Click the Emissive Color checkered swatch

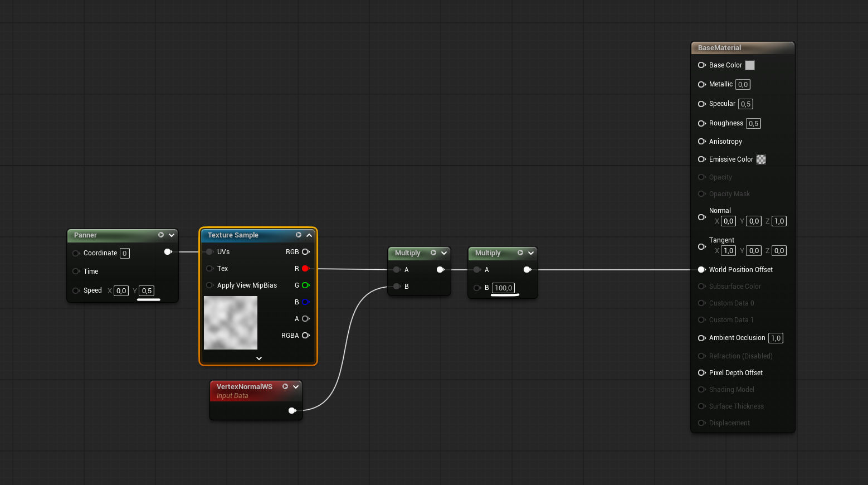point(761,159)
